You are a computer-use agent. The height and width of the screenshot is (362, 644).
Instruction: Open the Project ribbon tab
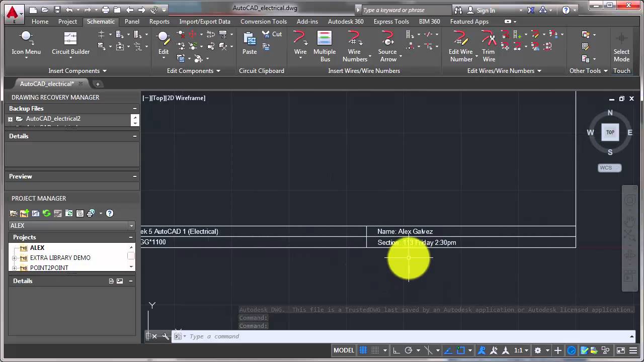click(x=67, y=22)
